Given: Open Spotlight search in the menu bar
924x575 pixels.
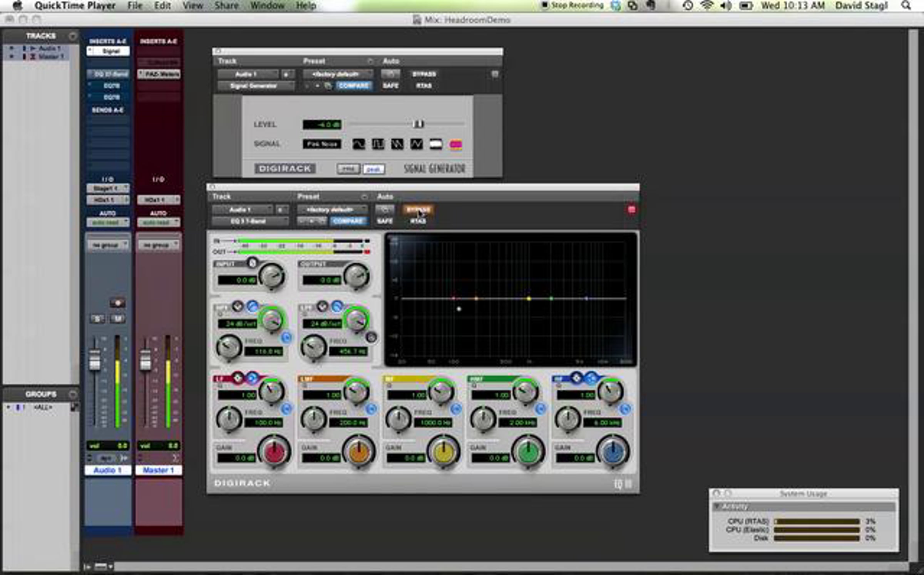Looking at the screenshot, I should (906, 6).
